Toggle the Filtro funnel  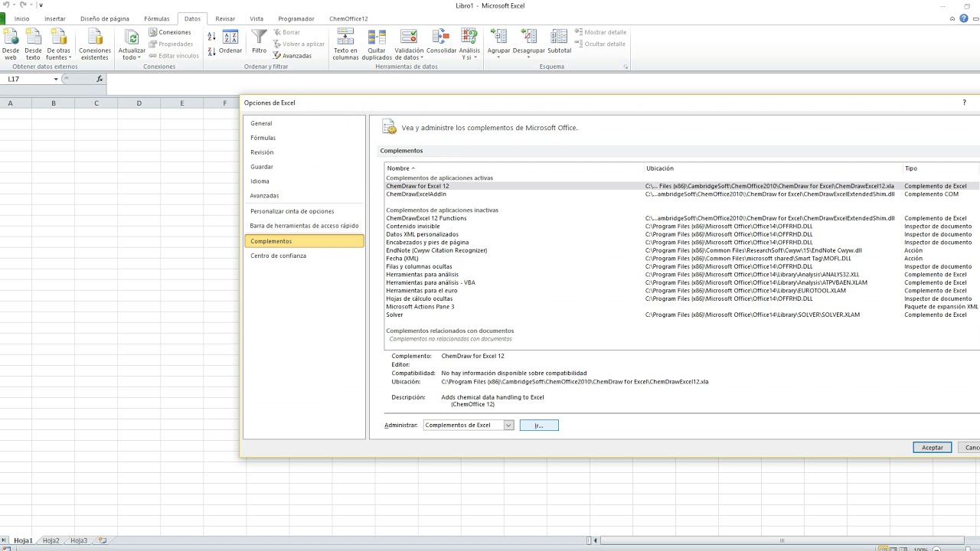[x=260, y=43]
